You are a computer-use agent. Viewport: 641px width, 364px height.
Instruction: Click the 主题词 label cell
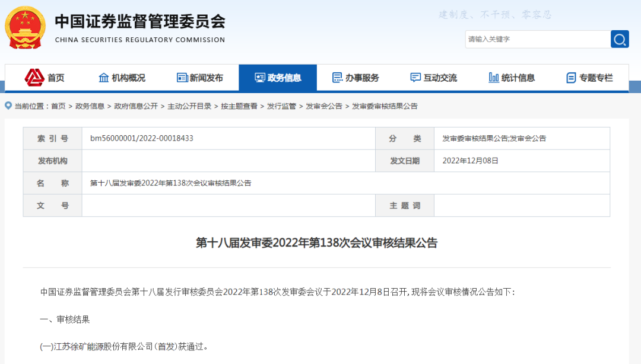(x=405, y=206)
